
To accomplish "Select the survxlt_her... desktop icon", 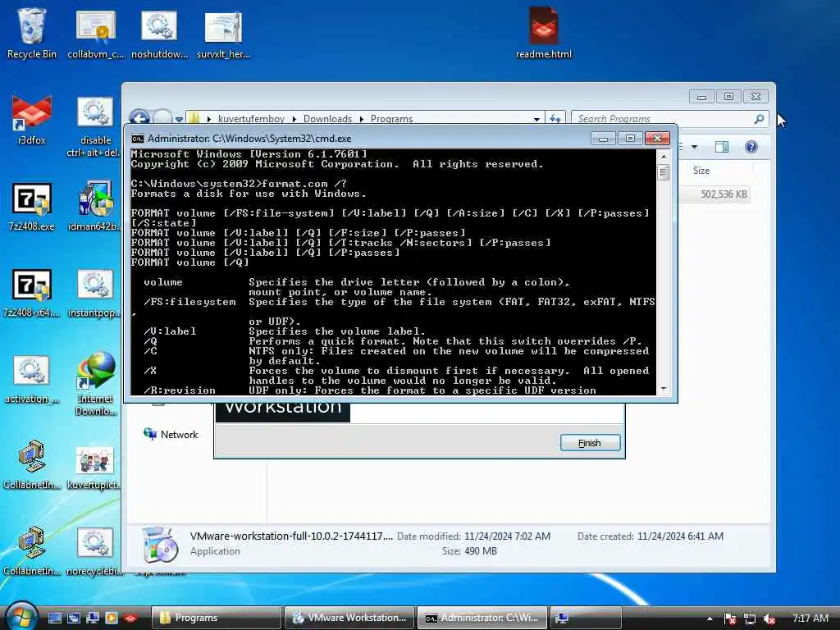I will pyautogui.click(x=223, y=33).
